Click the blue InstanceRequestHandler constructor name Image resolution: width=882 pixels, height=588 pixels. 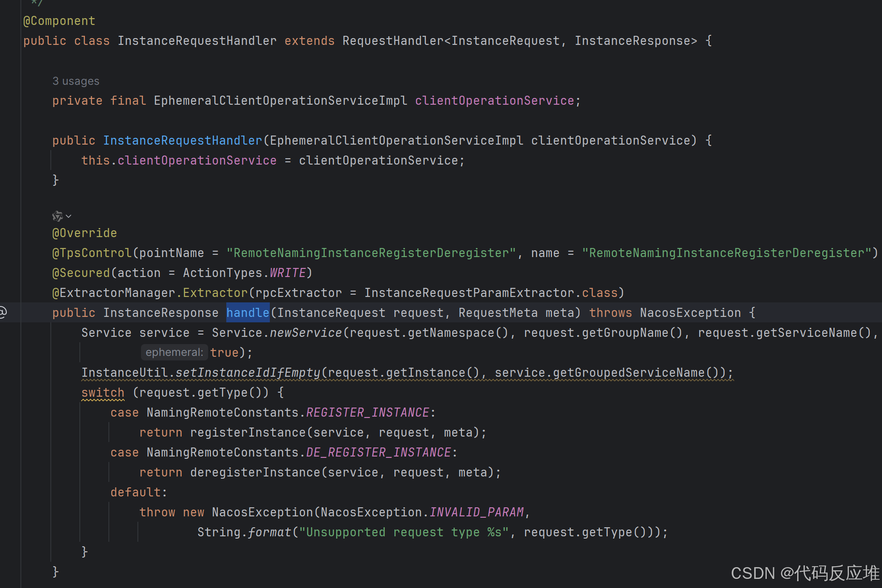183,141
